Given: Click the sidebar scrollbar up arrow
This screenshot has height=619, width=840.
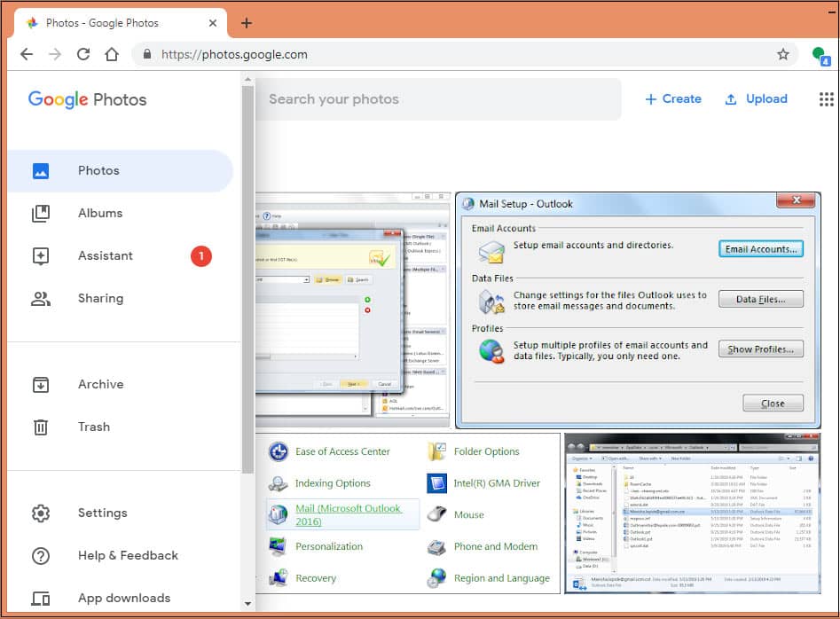Looking at the screenshot, I should [x=247, y=79].
